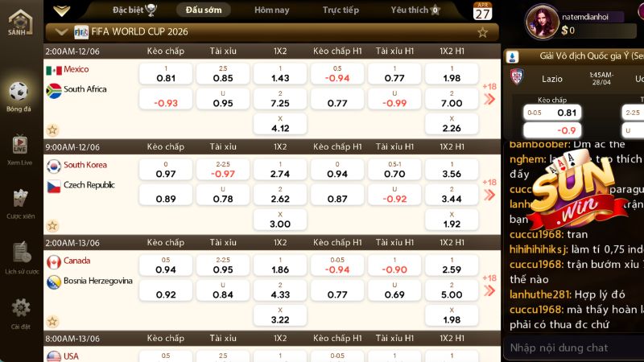Select the Bóng đá soccer ball icon
644x362 pixels.
click(19, 92)
